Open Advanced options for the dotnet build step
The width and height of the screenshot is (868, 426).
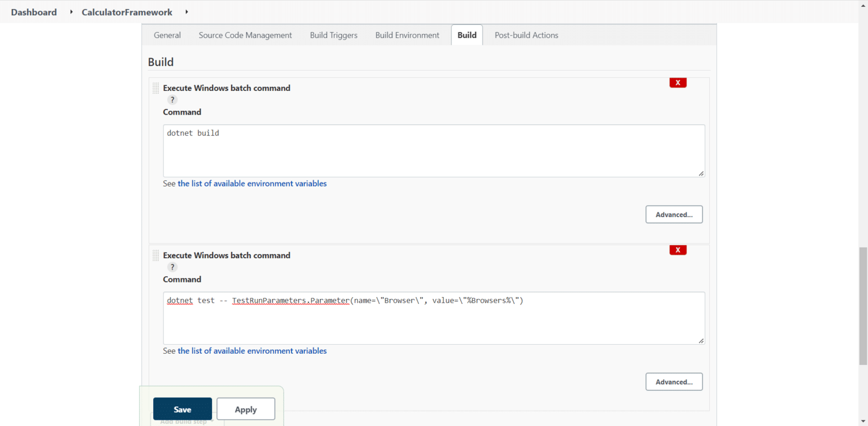674,214
